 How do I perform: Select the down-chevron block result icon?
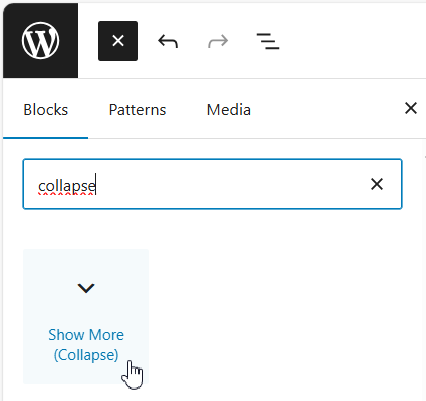86,288
